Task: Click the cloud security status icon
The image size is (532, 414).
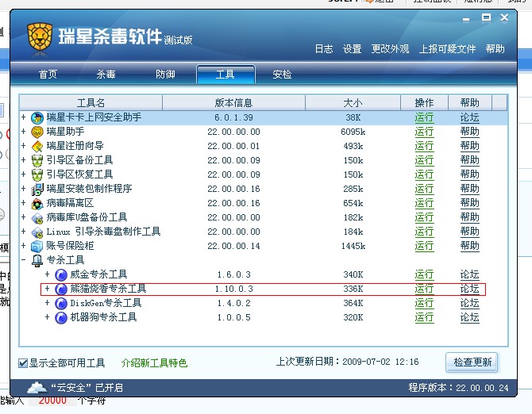Action: coord(37,387)
